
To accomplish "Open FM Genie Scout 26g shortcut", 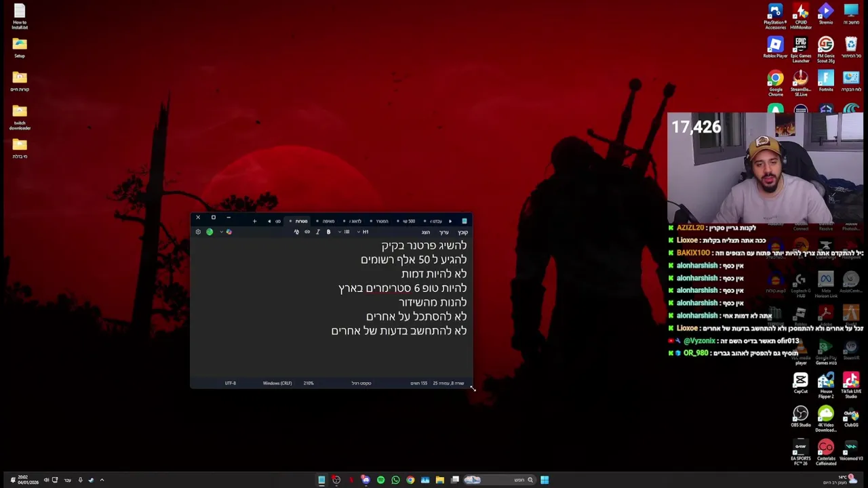I will tap(825, 49).
